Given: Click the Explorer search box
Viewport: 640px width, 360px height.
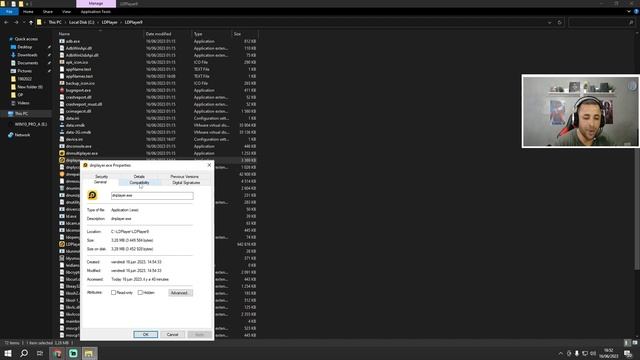Looking at the screenshot, I should coord(602,22).
